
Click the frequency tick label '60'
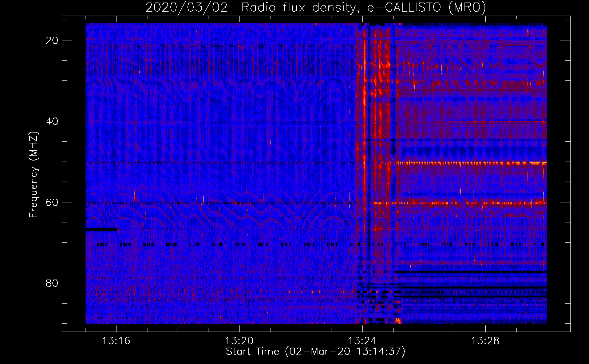pyautogui.click(x=52, y=202)
